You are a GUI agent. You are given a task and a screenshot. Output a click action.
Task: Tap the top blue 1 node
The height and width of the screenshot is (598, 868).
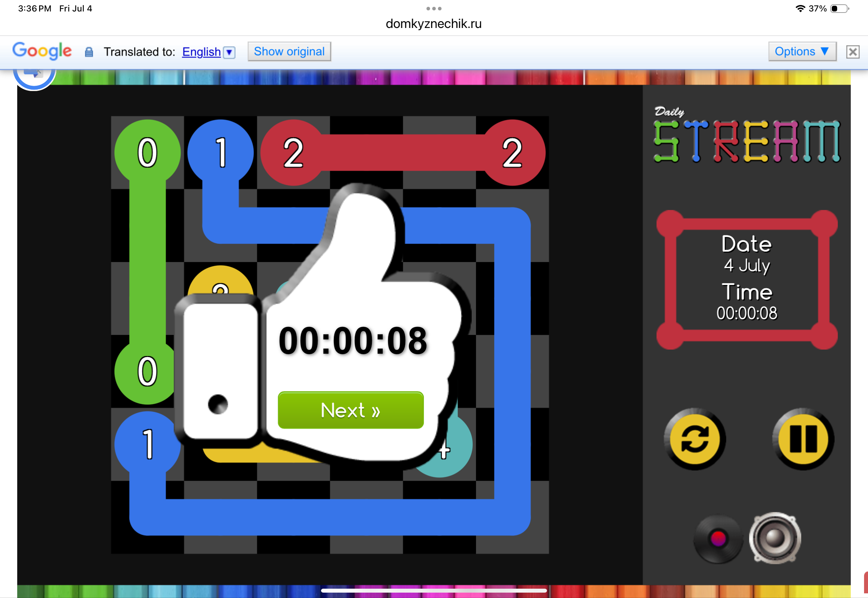tap(220, 152)
